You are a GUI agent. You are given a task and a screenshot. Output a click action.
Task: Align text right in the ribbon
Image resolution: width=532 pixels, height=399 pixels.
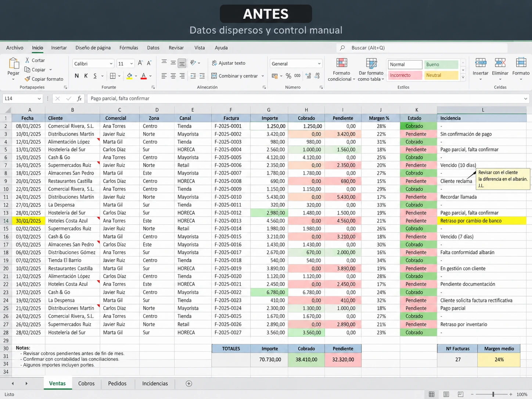click(x=182, y=76)
